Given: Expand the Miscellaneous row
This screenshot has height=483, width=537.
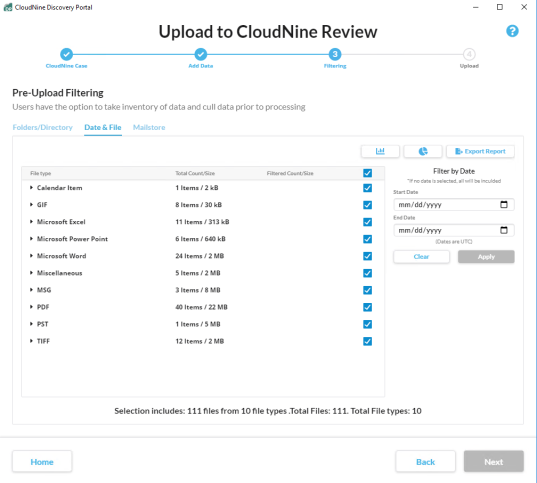Looking at the screenshot, I should 31,273.
